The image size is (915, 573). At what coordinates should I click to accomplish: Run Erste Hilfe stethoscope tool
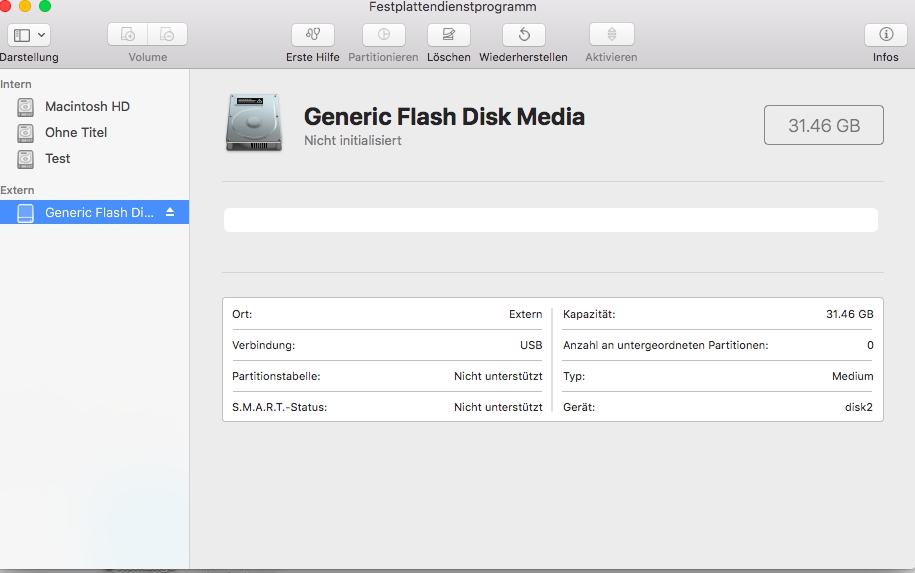click(x=313, y=34)
